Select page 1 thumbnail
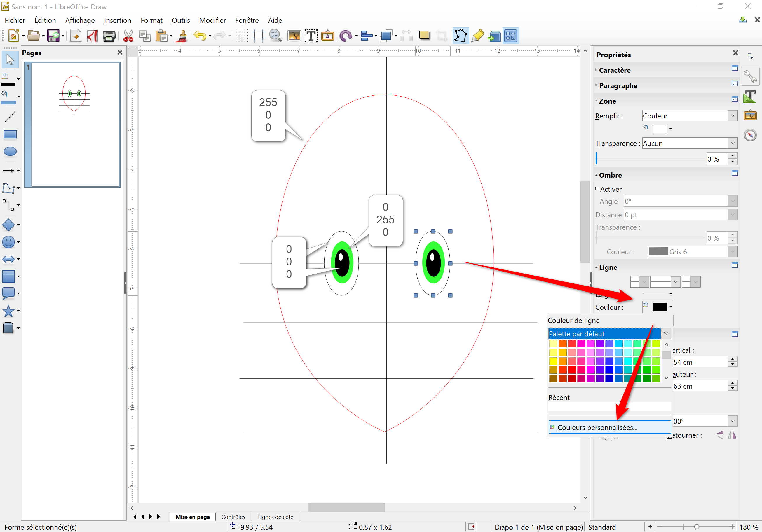 click(75, 124)
